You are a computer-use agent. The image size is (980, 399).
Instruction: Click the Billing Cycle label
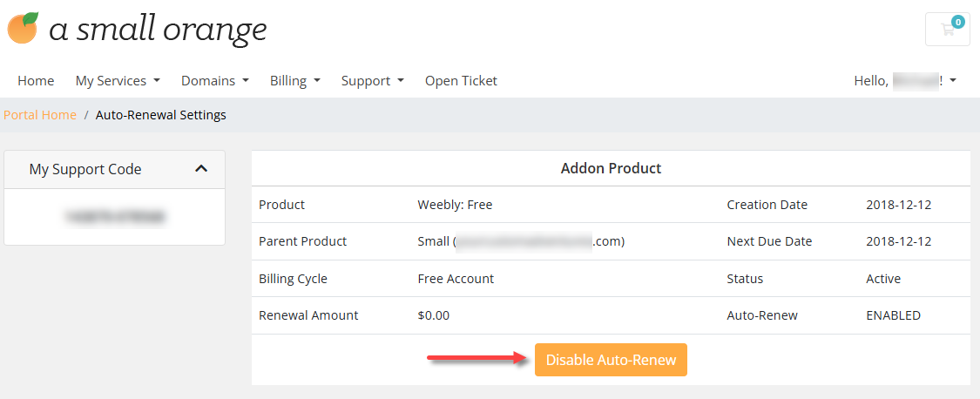click(293, 279)
